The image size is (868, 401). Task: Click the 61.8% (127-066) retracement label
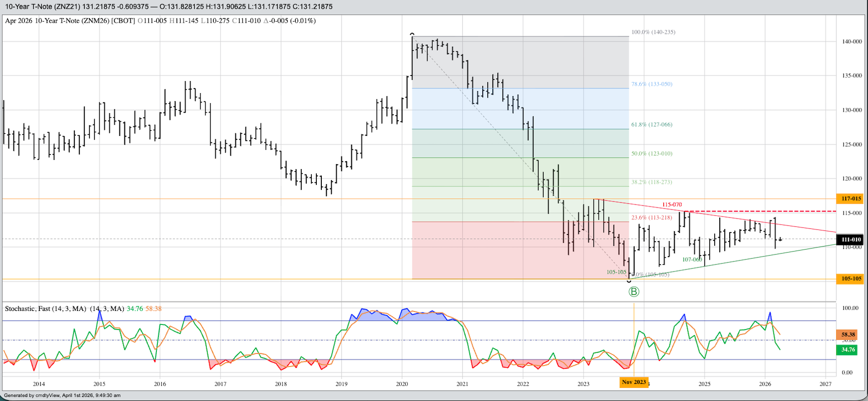[651, 125]
